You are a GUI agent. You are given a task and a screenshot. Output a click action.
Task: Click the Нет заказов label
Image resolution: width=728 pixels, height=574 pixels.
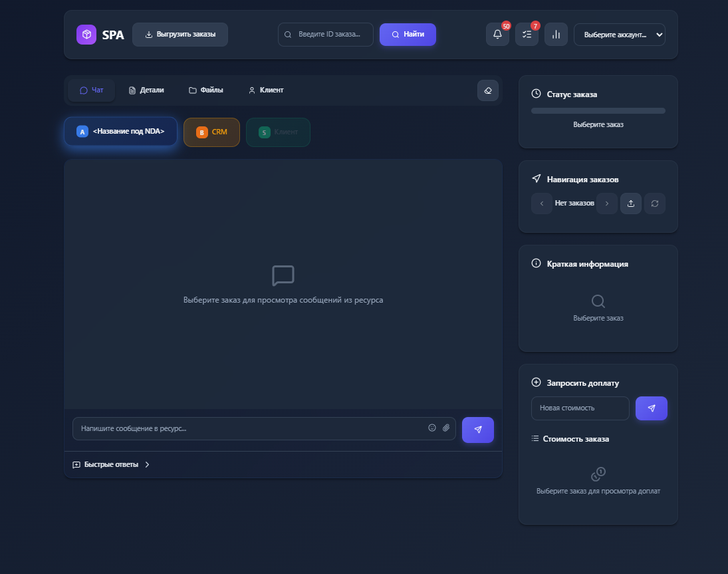tap(574, 204)
